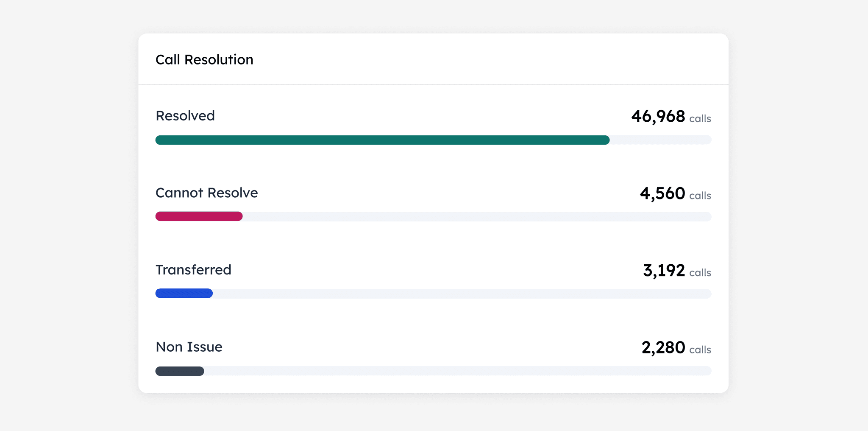Screen dimensions: 868x431
Task: Click the 3,192 transferred call count
Action: coord(664,271)
